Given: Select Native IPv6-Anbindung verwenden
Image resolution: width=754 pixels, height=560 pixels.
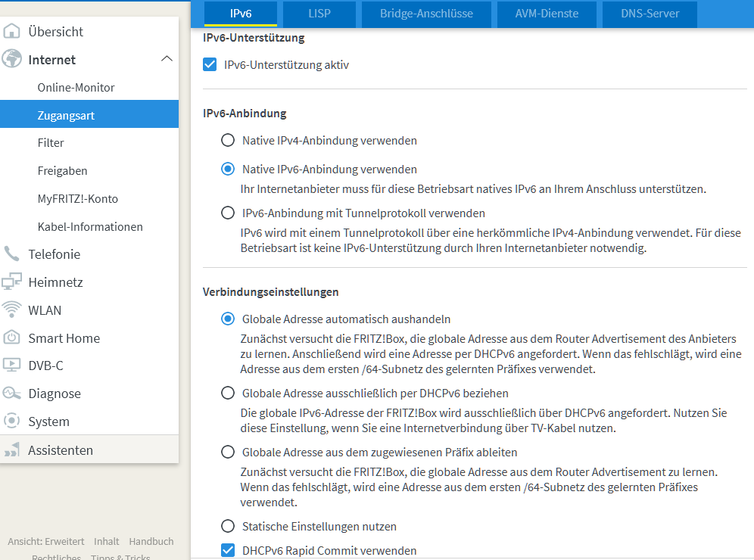Looking at the screenshot, I should tap(227, 170).
